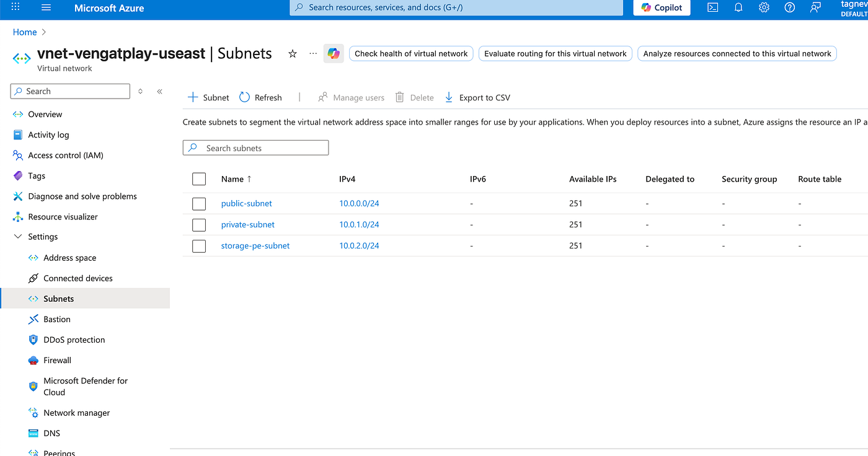Favorite this resource with the star icon
Viewport: 868px width, 456px height.
click(x=293, y=54)
